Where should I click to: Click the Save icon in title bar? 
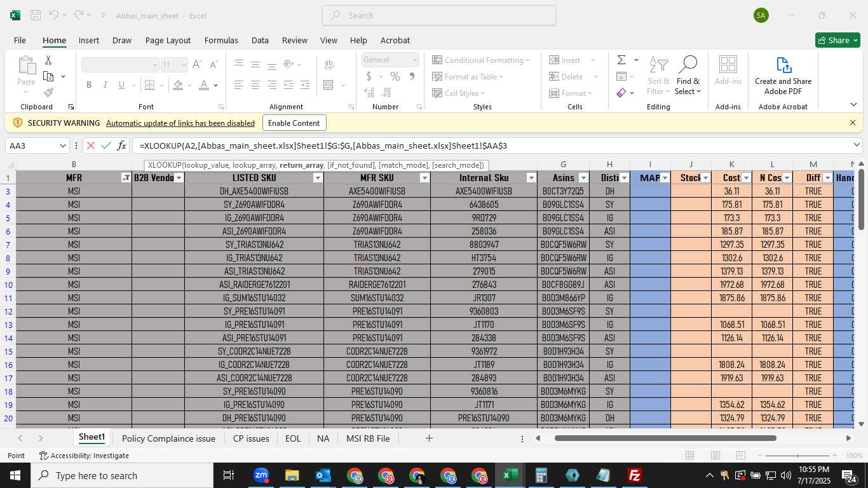click(x=36, y=15)
